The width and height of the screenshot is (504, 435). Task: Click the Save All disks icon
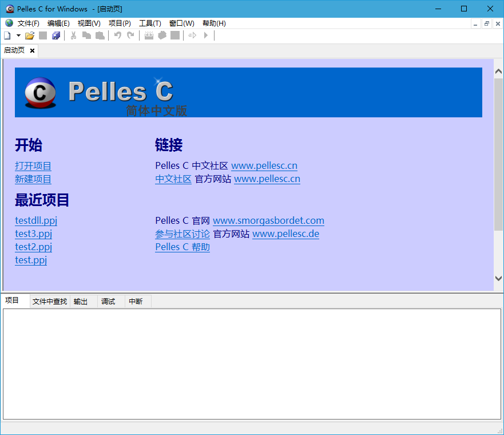(x=56, y=35)
